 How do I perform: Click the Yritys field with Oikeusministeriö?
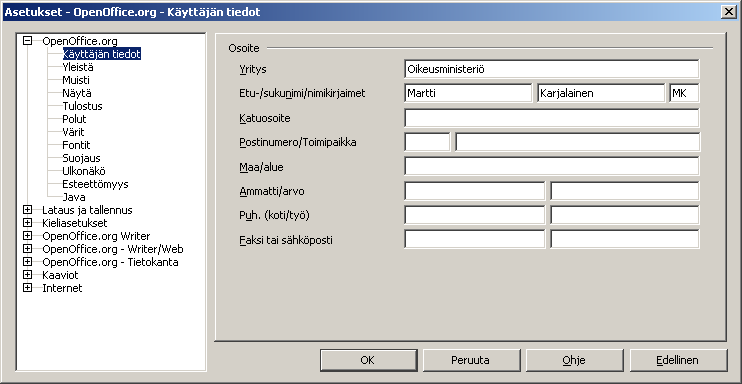552,69
